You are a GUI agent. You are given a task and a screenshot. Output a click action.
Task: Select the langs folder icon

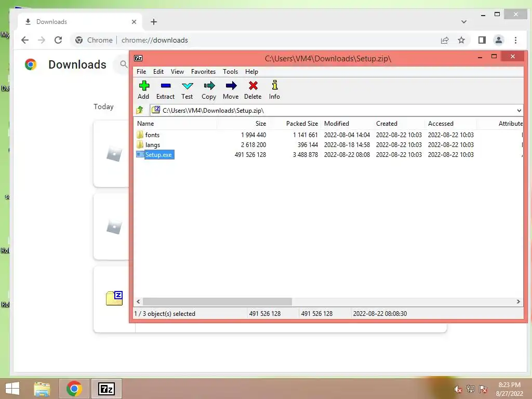click(140, 144)
